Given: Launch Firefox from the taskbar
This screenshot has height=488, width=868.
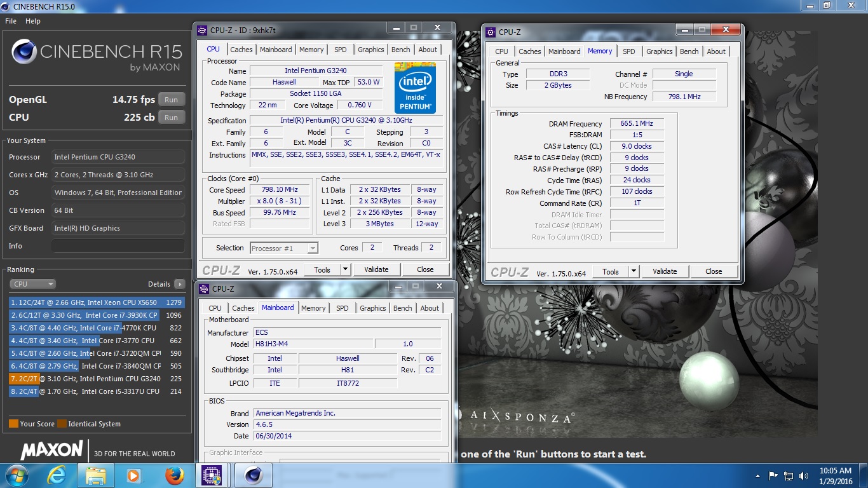Looking at the screenshot, I should pyautogui.click(x=174, y=475).
